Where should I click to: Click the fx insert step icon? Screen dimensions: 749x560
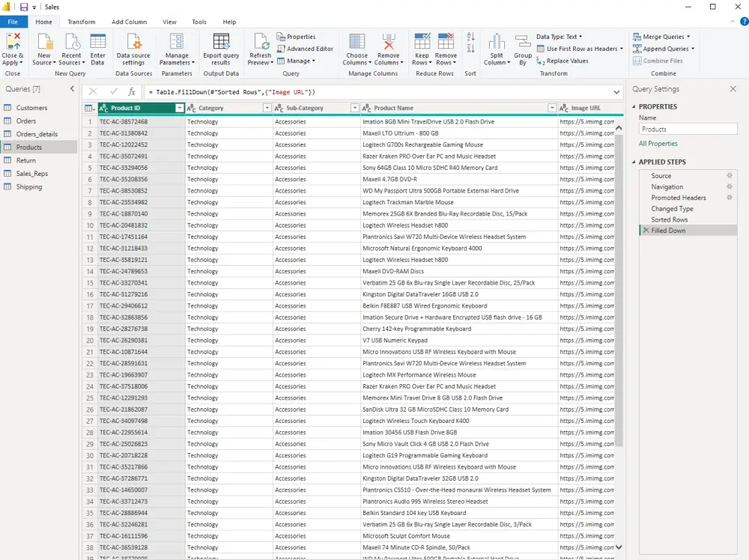(132, 91)
